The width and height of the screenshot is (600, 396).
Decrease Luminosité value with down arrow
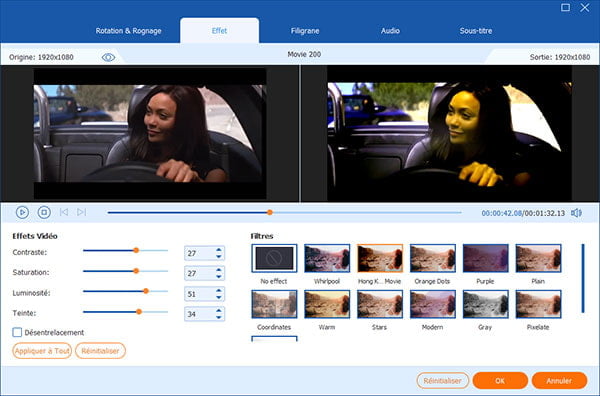(218, 297)
